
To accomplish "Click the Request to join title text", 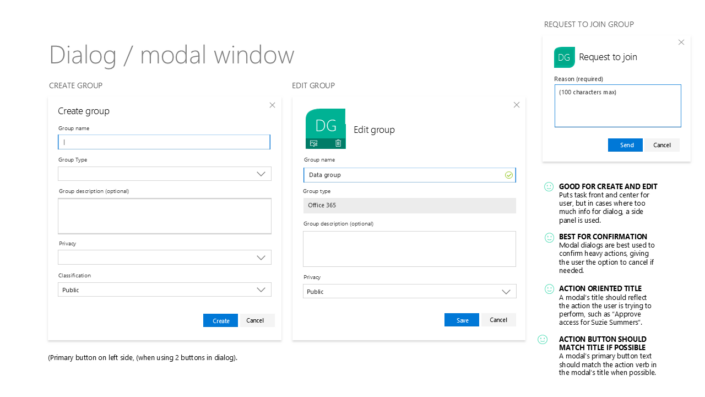I will point(608,57).
